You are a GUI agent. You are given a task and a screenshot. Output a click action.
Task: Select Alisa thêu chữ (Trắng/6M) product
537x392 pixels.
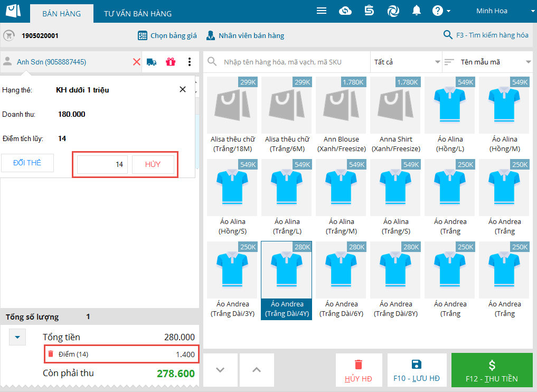coord(287,116)
